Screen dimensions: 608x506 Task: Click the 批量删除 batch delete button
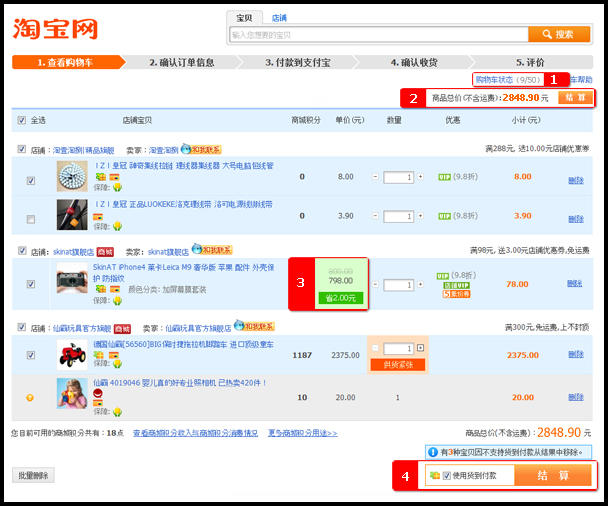33,475
